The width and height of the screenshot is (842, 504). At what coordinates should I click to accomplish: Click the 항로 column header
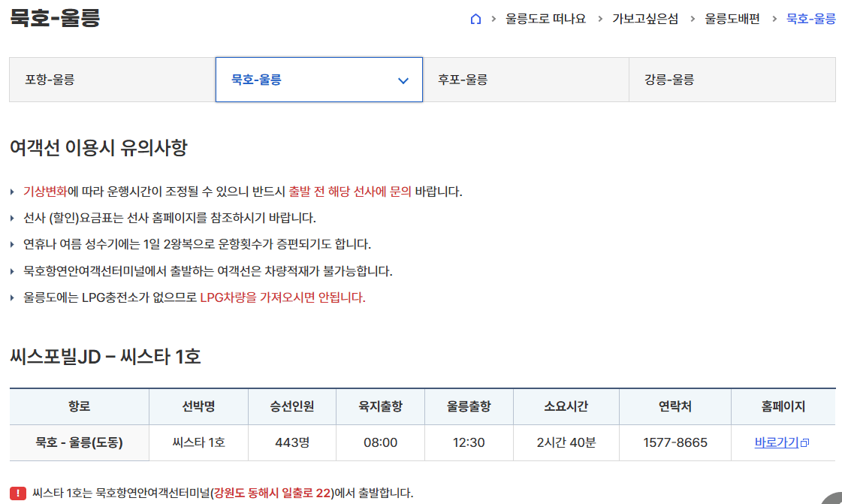80,406
